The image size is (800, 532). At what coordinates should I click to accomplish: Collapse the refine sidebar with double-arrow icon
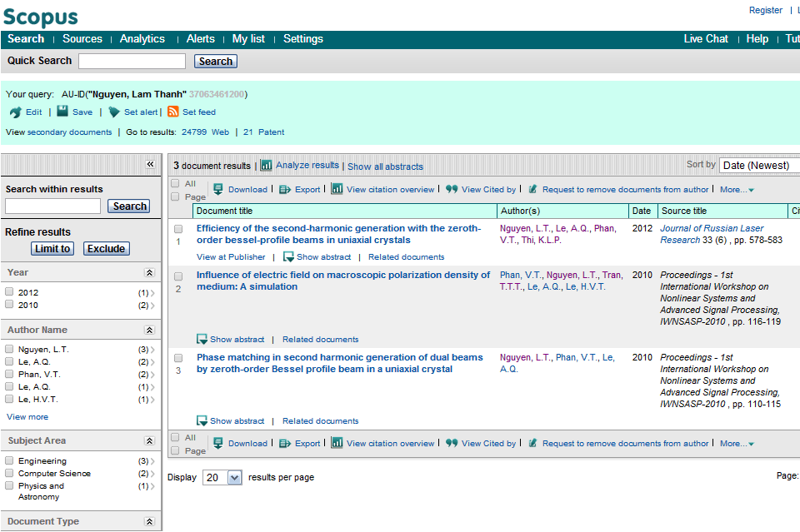pos(150,164)
